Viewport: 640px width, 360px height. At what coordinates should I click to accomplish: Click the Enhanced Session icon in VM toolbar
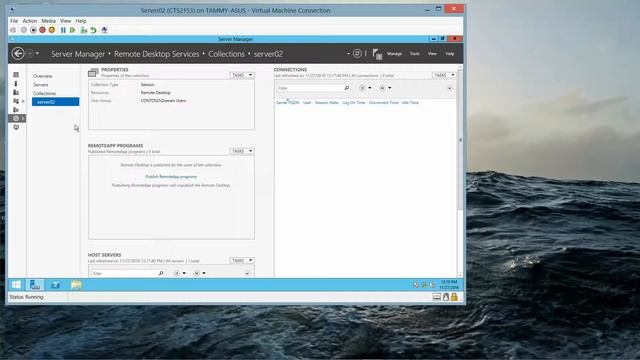pos(104,30)
